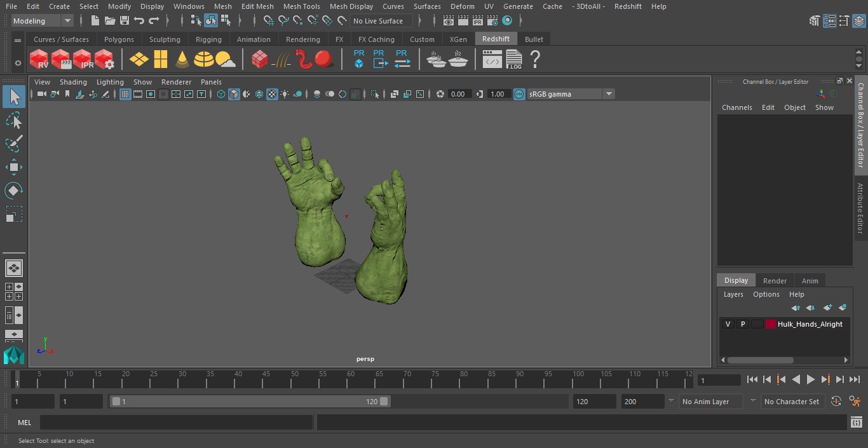The width and height of the screenshot is (868, 448).
Task: Click the current frame input field
Action: coord(719,381)
